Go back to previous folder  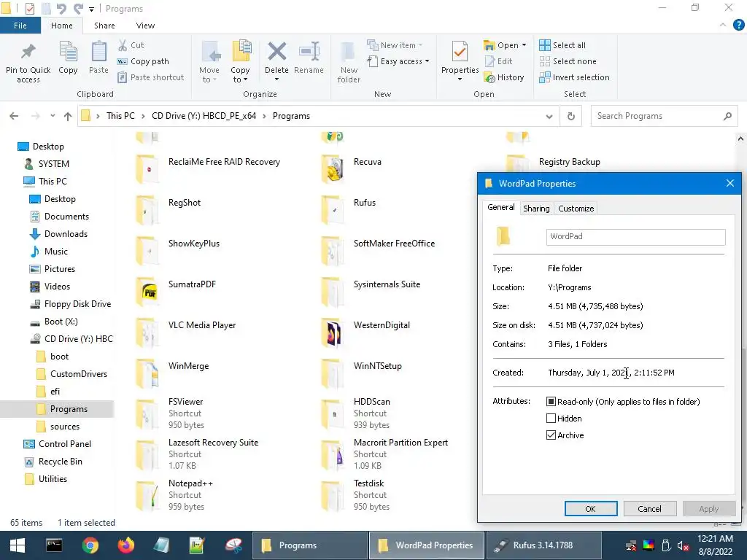(x=15, y=116)
